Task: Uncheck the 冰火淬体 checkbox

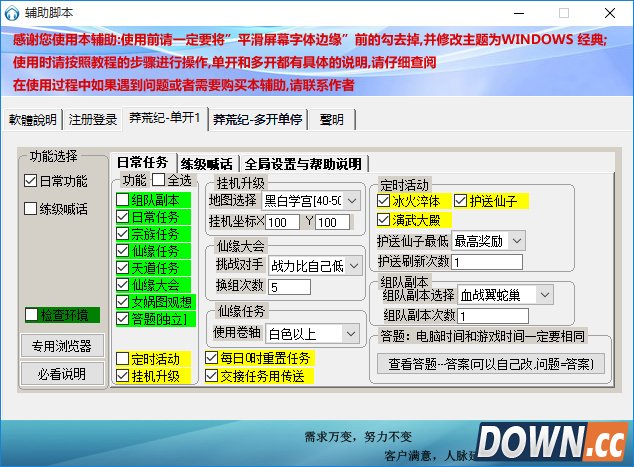Action: click(x=383, y=201)
